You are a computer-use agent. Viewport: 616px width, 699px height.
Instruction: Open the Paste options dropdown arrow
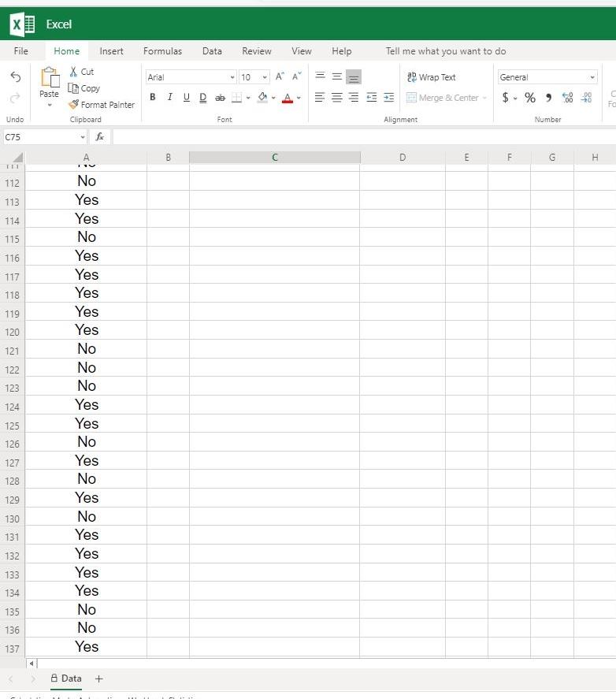tap(50, 106)
